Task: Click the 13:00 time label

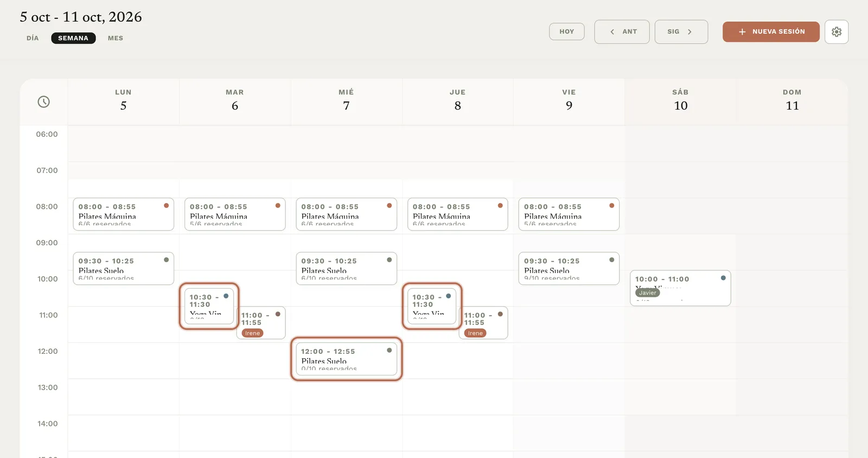Action: tap(48, 387)
